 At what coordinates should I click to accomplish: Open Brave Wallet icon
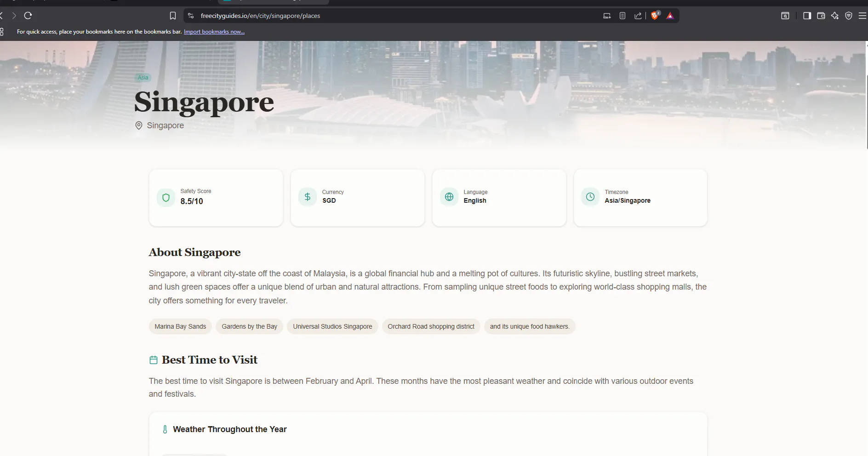(x=821, y=16)
